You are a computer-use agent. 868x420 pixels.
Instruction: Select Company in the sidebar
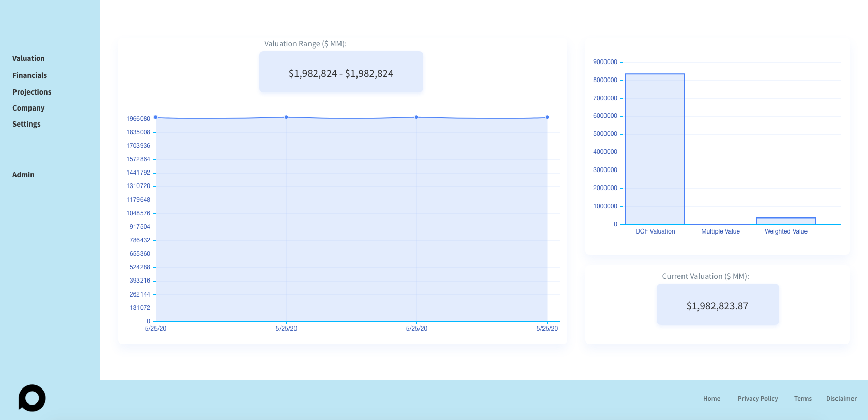(x=28, y=108)
